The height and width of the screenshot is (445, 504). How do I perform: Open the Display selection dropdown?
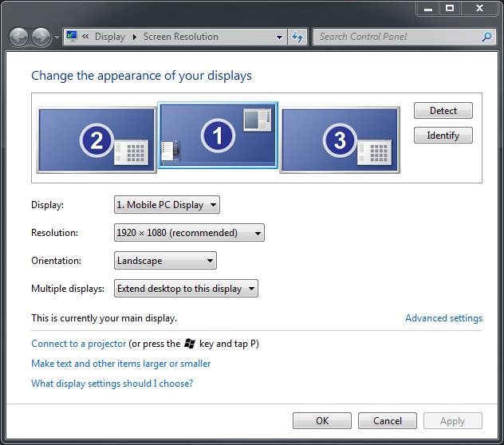pos(167,205)
